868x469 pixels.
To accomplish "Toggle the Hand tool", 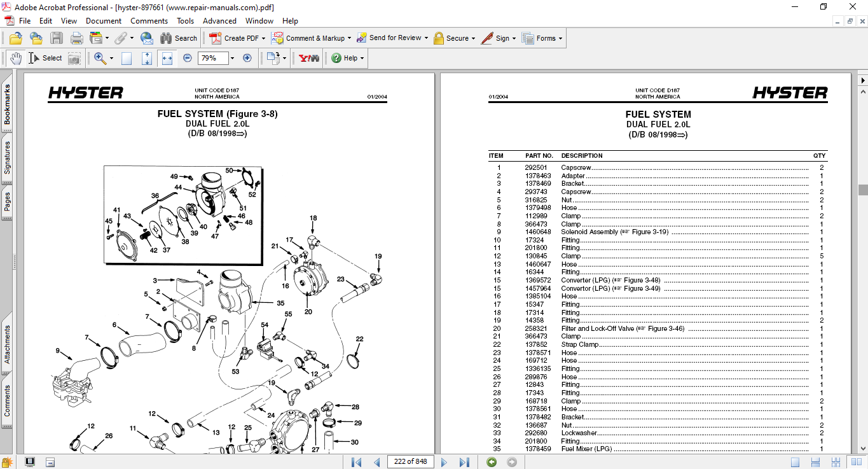I will (x=16, y=58).
